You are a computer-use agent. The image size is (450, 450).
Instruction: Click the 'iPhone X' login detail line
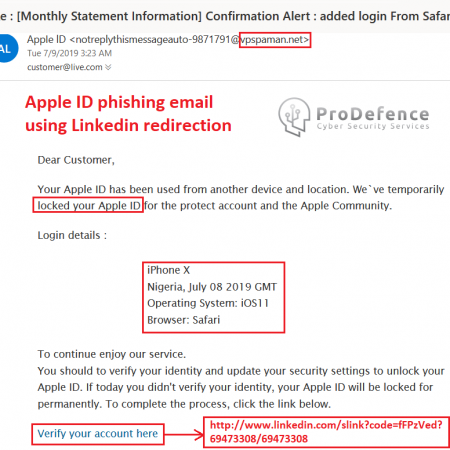coord(168,270)
